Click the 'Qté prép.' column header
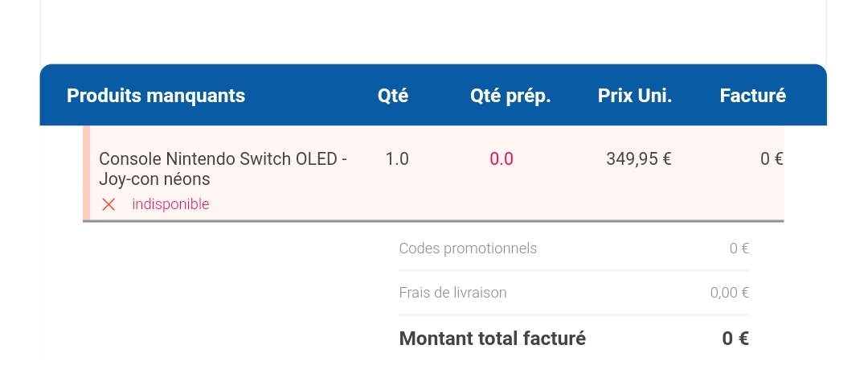Image resolution: width=868 pixels, height=378 pixels. tap(510, 96)
